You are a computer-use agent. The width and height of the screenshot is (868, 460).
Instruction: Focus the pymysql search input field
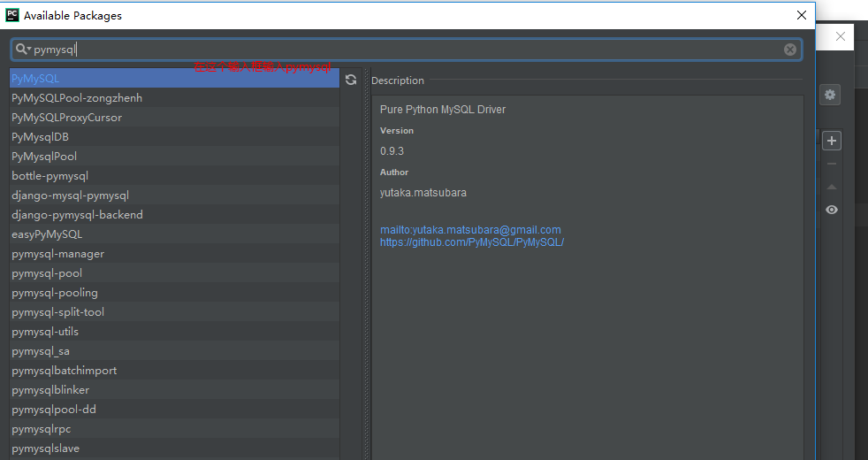click(x=407, y=50)
